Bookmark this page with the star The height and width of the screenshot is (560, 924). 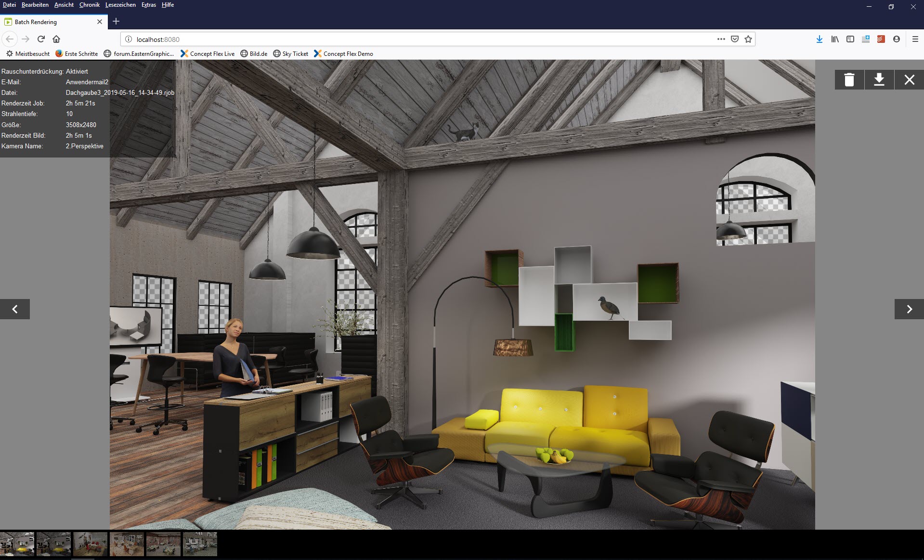(x=748, y=39)
